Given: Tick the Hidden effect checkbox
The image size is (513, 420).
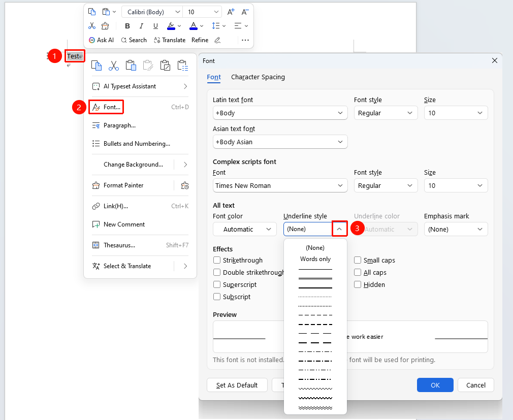Looking at the screenshot, I should pyautogui.click(x=358, y=284).
